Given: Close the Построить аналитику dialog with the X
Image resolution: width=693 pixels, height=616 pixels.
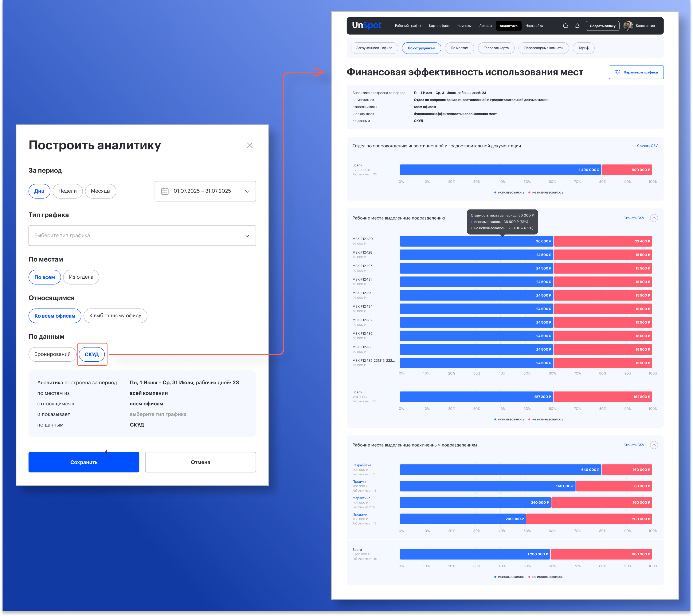Looking at the screenshot, I should pyautogui.click(x=250, y=145).
